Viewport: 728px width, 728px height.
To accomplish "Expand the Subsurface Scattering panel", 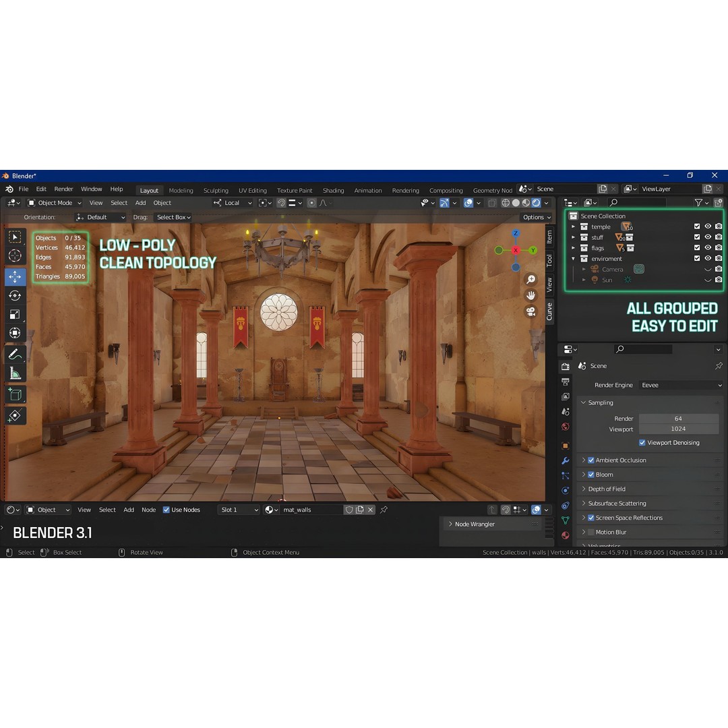I will coord(617,504).
